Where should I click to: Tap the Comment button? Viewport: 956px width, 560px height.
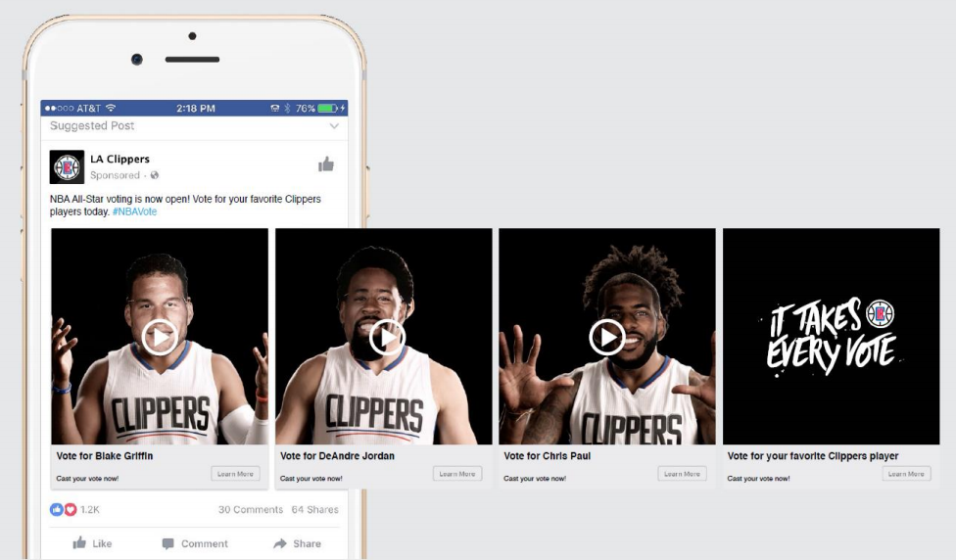pos(195,543)
